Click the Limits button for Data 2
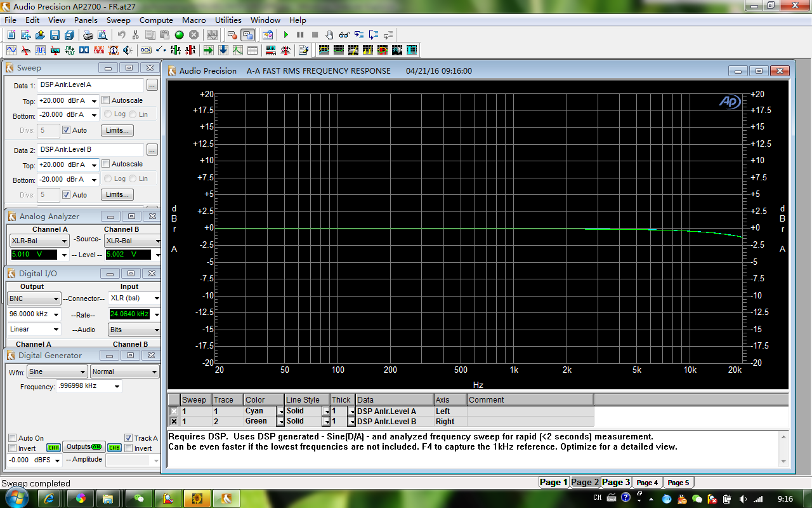 (117, 195)
